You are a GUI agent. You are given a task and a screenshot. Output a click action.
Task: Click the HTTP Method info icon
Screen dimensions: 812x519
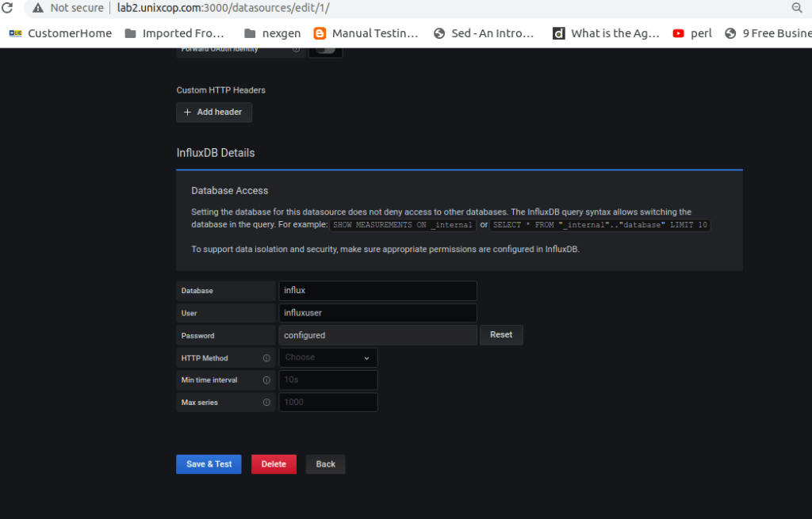coord(266,358)
